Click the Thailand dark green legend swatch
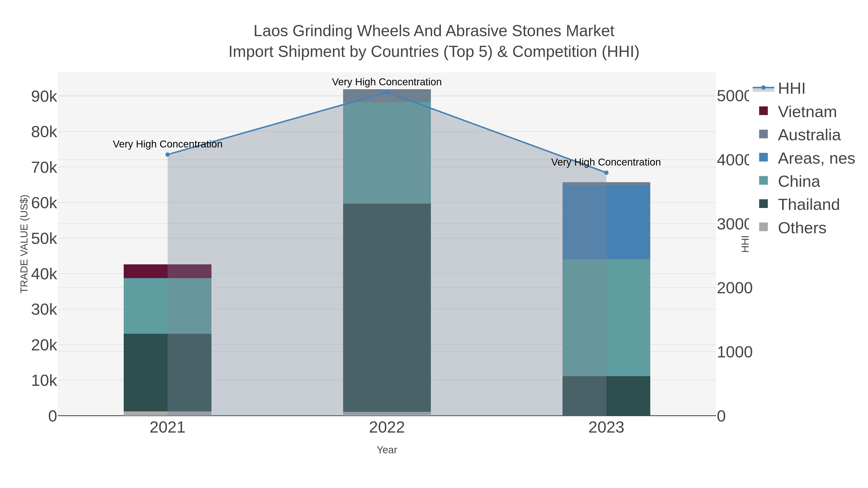Screen dimensions: 868x488 pos(763,204)
